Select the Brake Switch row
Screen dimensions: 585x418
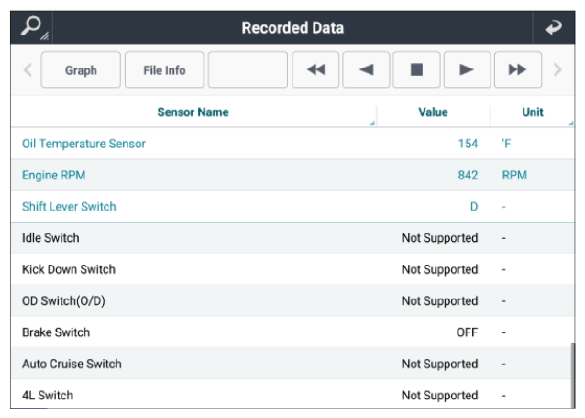pos(293,332)
